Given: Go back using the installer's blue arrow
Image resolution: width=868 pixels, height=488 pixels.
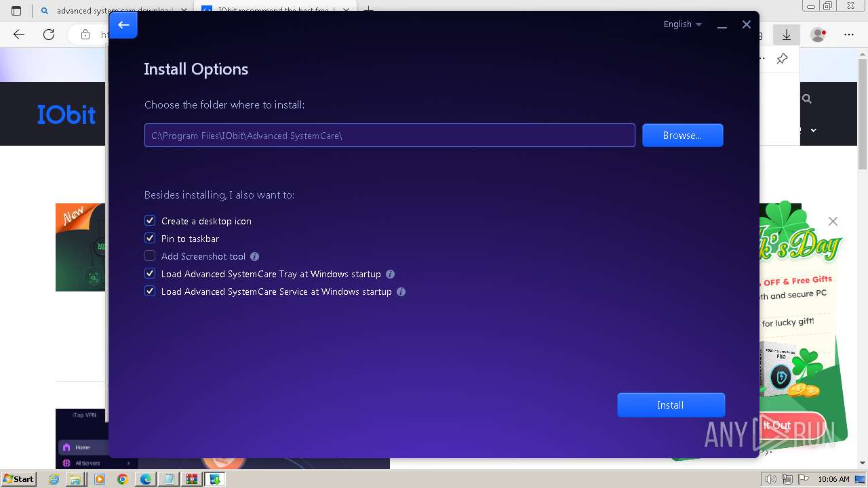Looking at the screenshot, I should pos(123,25).
